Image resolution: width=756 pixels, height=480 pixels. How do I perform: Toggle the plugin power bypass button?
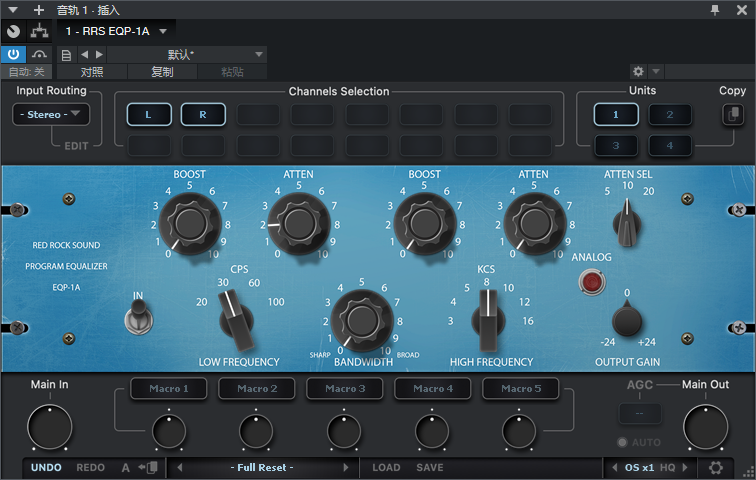14,54
